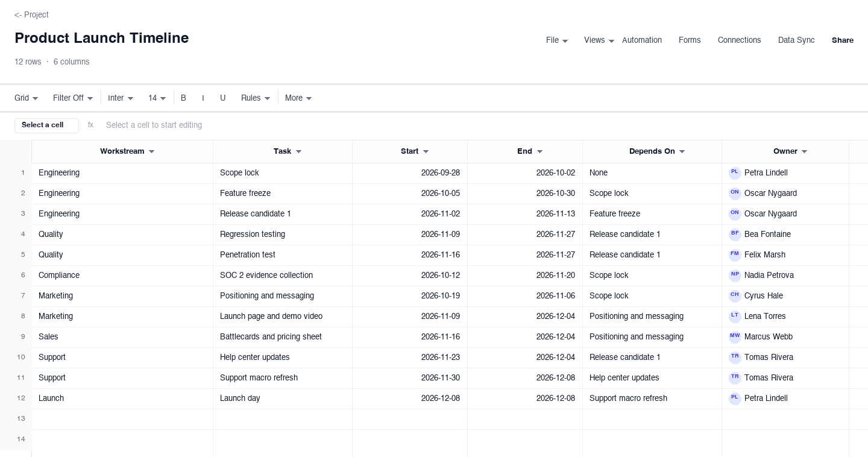Open the Start column dropdown arrow

pos(426,152)
